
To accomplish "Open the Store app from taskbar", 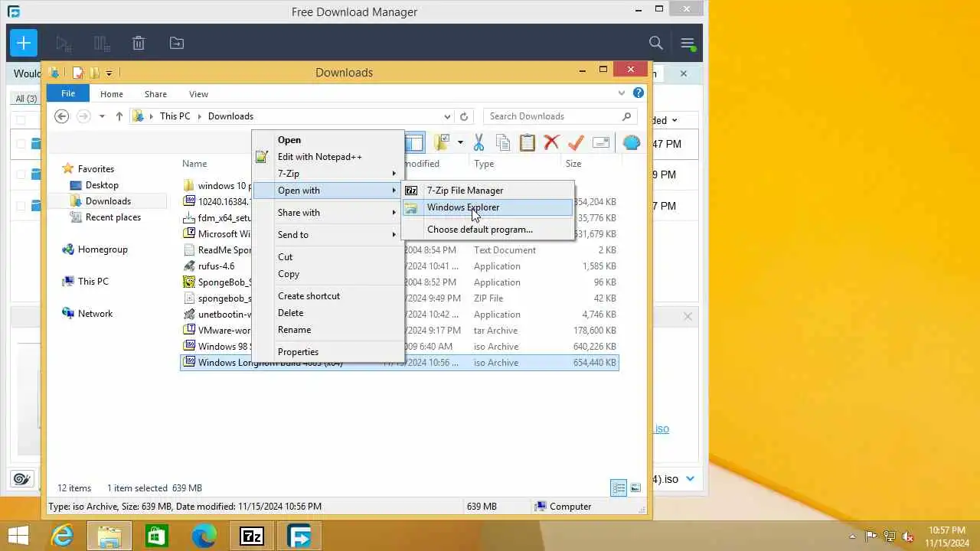I will pyautogui.click(x=157, y=536).
